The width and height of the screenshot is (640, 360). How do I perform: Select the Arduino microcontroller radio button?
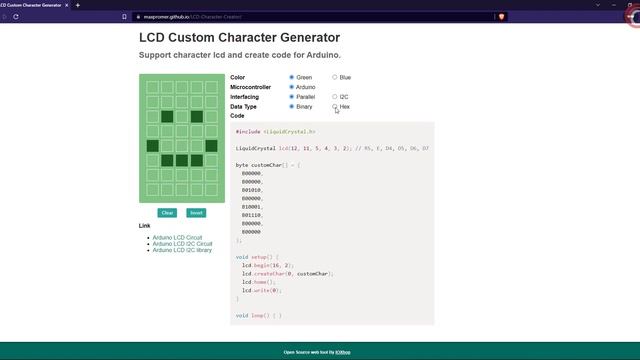click(291, 87)
